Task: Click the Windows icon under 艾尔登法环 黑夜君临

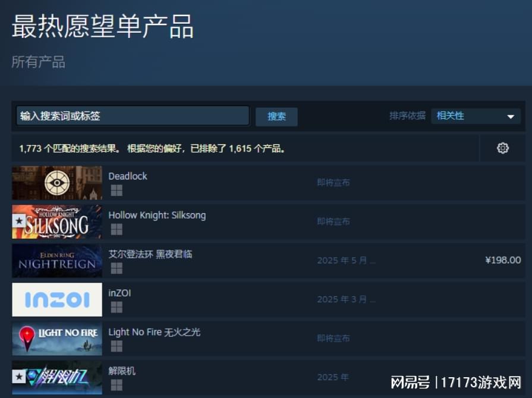Action: [117, 269]
